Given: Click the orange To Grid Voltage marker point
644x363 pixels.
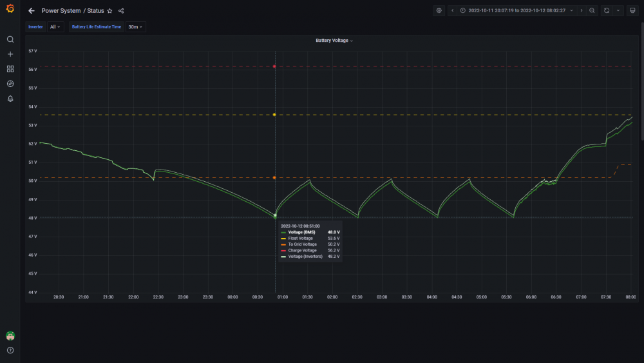Looking at the screenshot, I should click(274, 177).
